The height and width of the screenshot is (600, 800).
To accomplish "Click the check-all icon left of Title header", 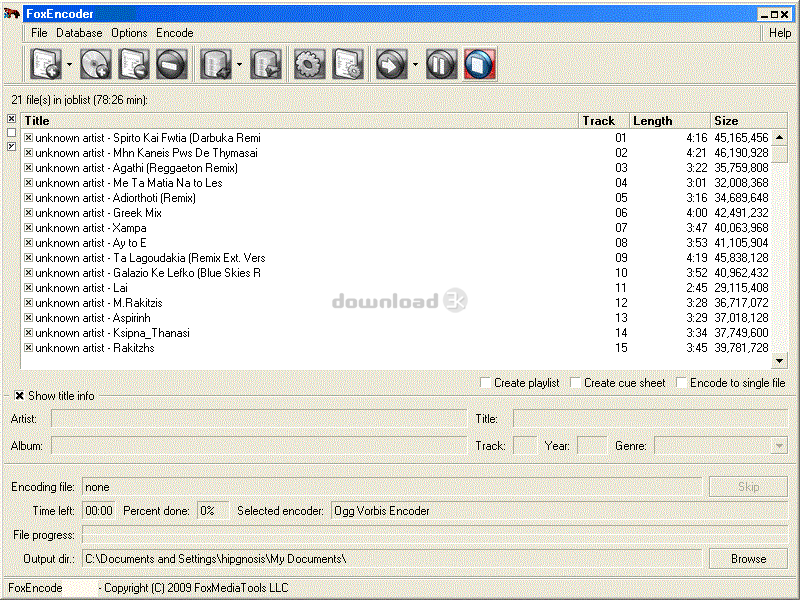I will click(x=11, y=119).
